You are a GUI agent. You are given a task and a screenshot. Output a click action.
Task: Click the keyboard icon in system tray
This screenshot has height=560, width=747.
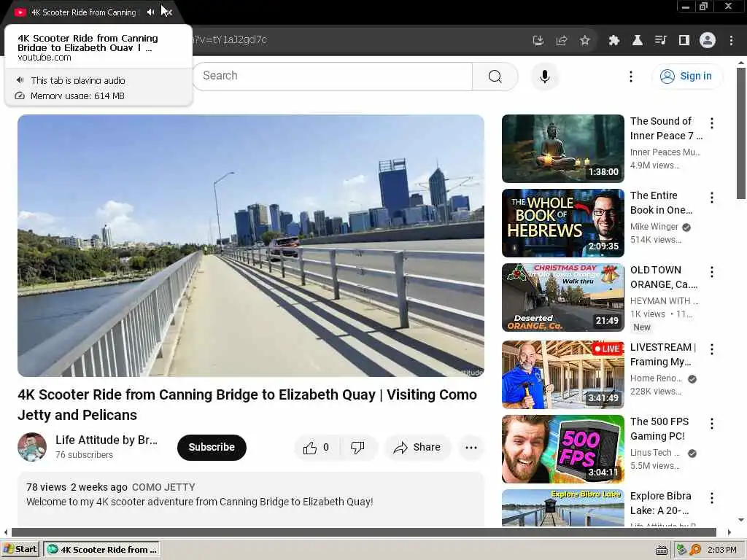[x=661, y=550]
